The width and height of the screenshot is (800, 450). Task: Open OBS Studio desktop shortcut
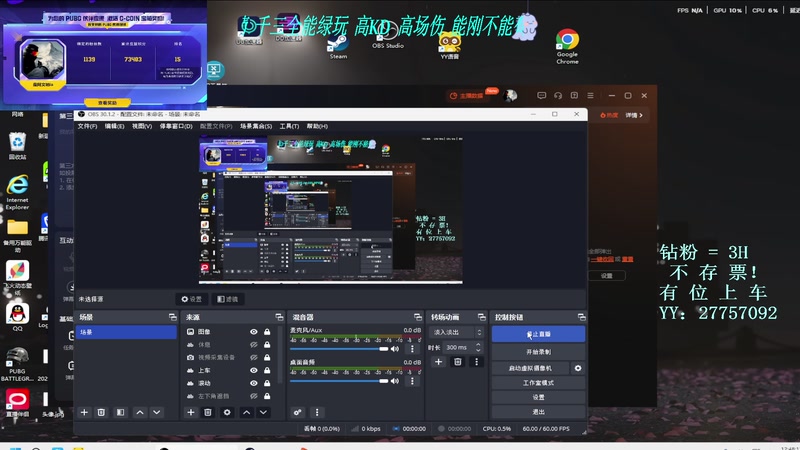tap(388, 37)
